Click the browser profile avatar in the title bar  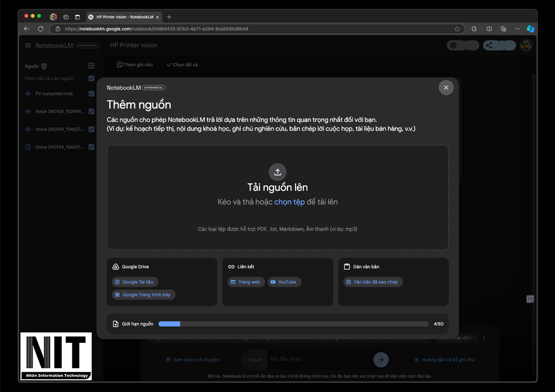click(53, 16)
